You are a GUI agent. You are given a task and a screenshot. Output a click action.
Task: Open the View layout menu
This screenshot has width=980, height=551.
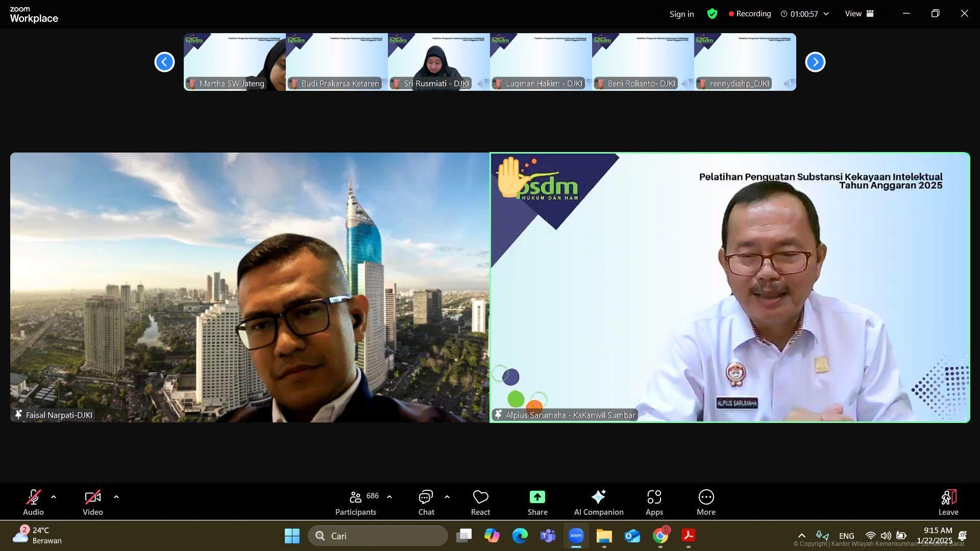click(x=859, y=14)
